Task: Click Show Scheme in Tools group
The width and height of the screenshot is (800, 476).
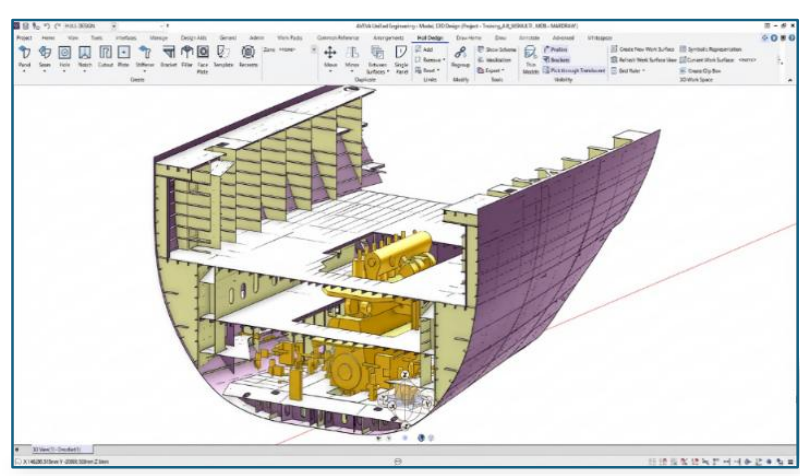Action: tap(496, 49)
